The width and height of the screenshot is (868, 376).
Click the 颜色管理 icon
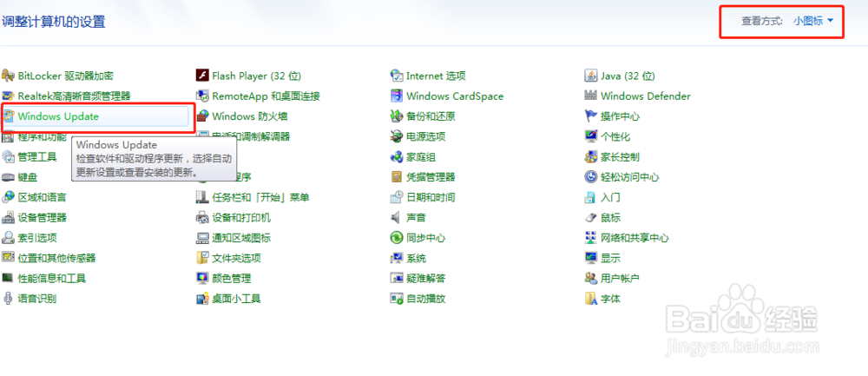pos(202,279)
